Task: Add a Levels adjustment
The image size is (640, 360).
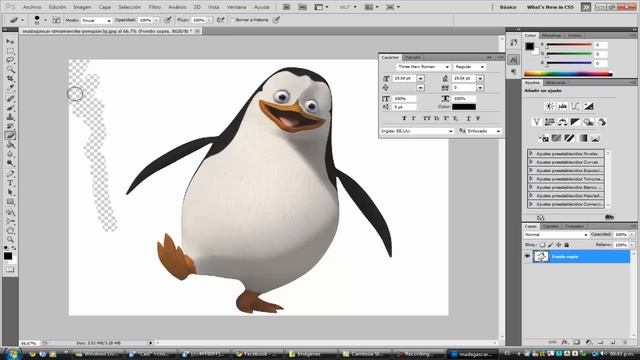Action: click(x=562, y=106)
